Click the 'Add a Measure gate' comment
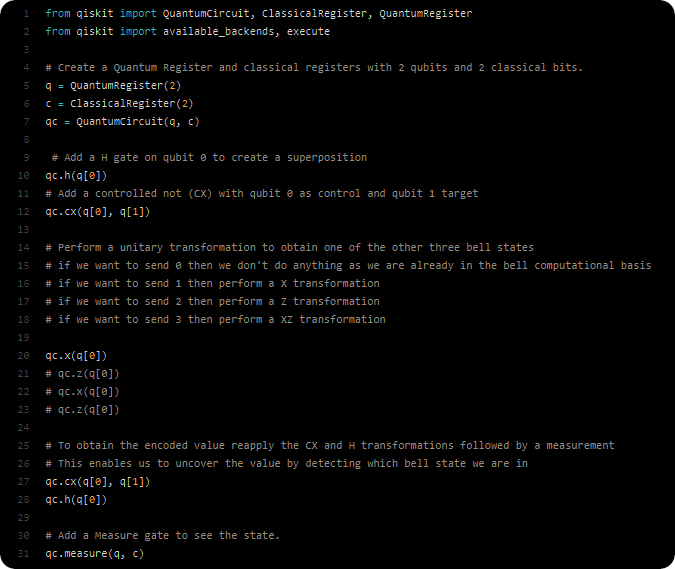The width and height of the screenshot is (675, 569). pos(163,535)
